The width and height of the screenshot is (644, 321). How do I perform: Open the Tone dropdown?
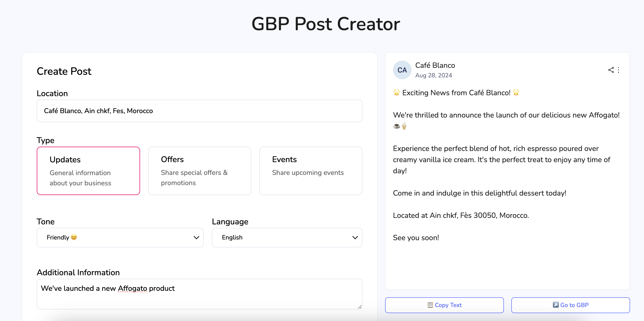pyautogui.click(x=120, y=237)
